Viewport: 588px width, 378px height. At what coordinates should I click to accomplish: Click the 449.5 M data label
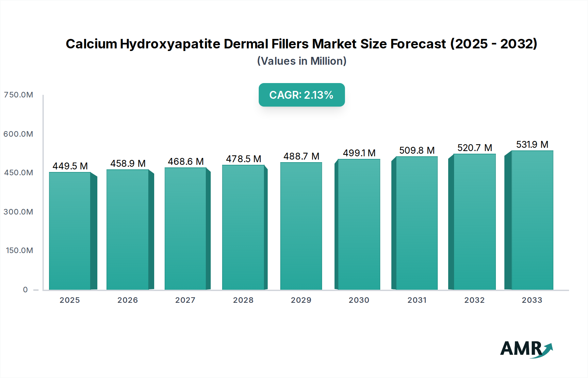point(71,166)
